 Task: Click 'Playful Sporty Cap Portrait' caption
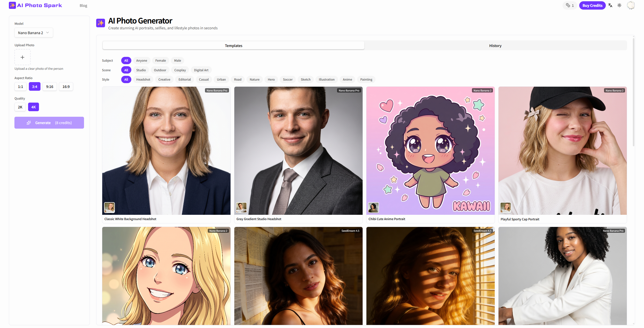click(x=520, y=219)
